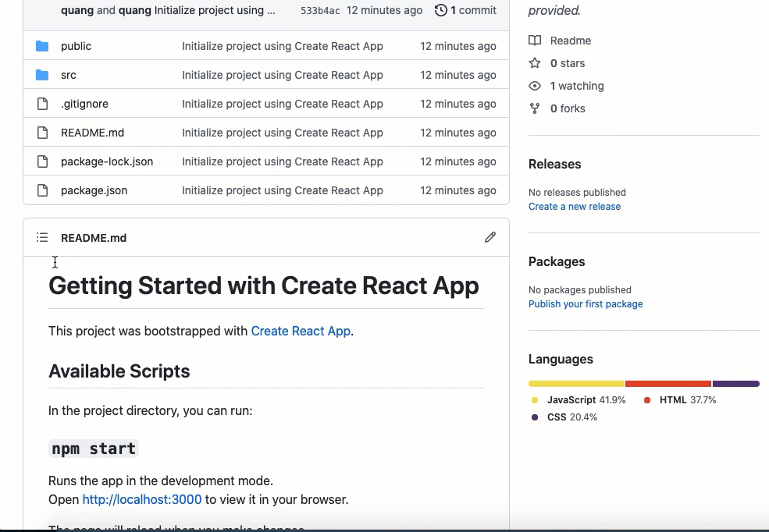Viewport: 769px width, 532px height.
Task: Click the .gitignore file icon
Action: pyautogui.click(x=43, y=104)
